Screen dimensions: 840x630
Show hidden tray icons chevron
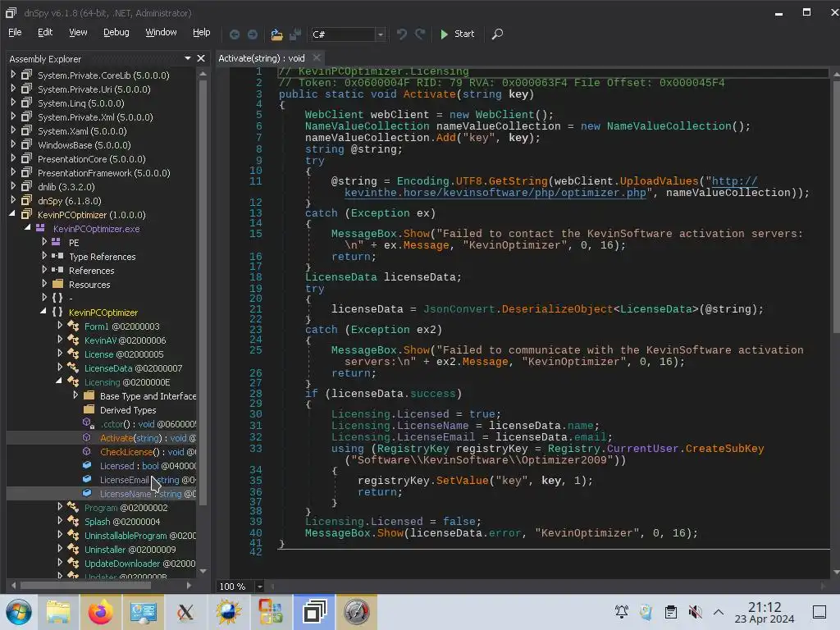[719, 612]
